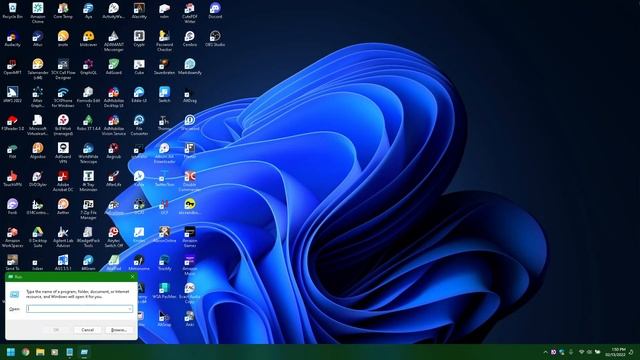Click Cancel in the Run dialog
Viewport: 640px width, 360px height.
(x=88, y=330)
